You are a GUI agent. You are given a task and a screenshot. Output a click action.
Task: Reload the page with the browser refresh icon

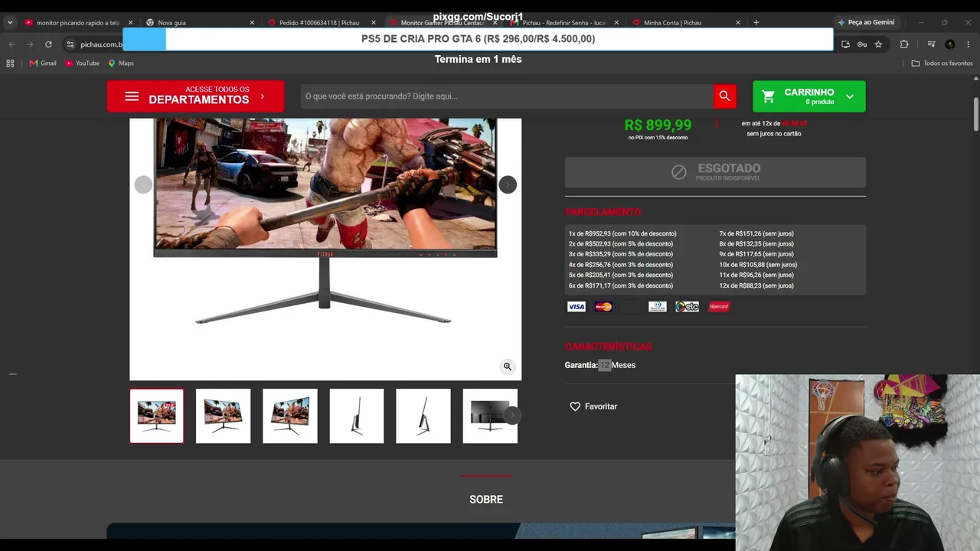pos(48,44)
